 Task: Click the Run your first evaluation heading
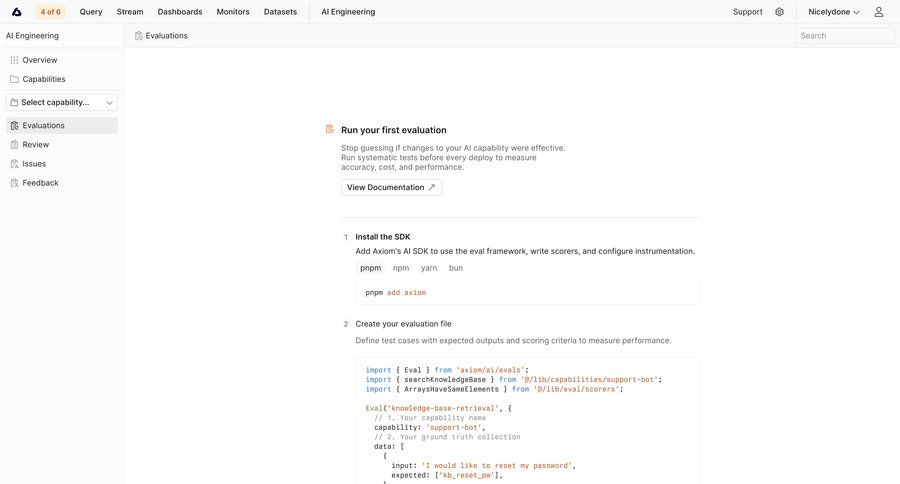coord(394,130)
